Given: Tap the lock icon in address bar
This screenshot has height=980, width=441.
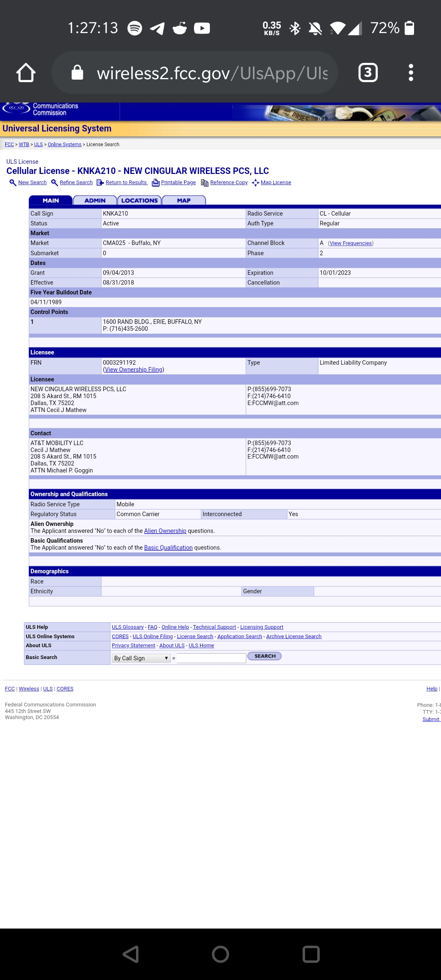Looking at the screenshot, I should [x=77, y=73].
